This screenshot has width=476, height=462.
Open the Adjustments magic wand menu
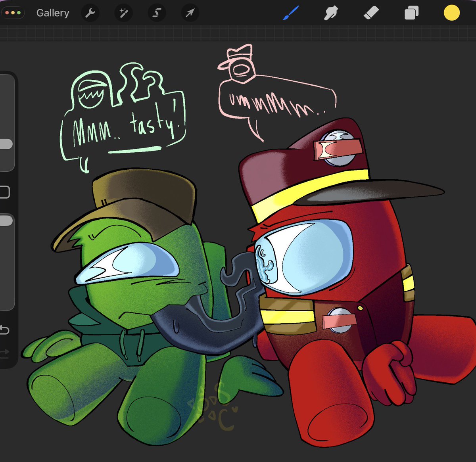[x=123, y=13]
